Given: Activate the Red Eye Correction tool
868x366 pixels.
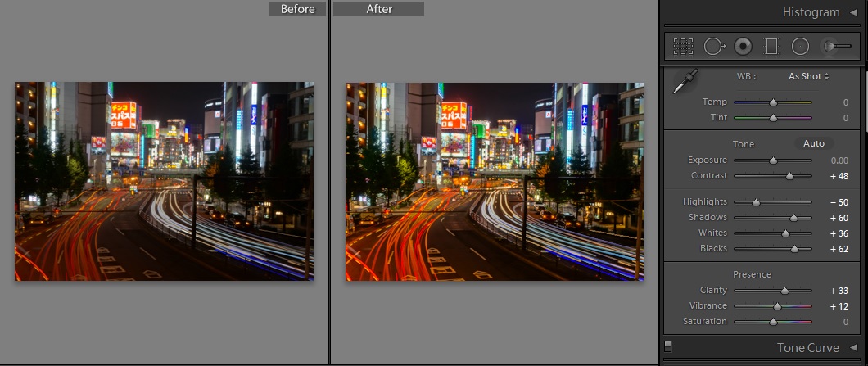Looking at the screenshot, I should [x=743, y=47].
